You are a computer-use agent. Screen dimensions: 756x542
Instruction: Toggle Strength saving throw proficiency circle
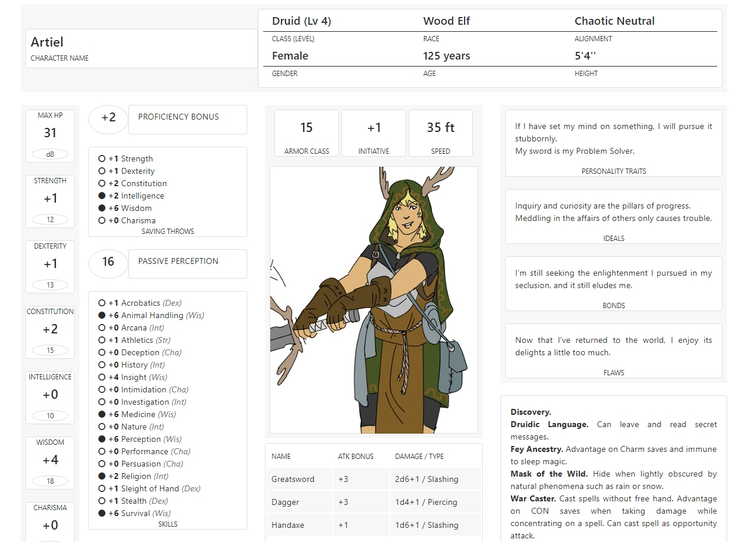(102, 159)
